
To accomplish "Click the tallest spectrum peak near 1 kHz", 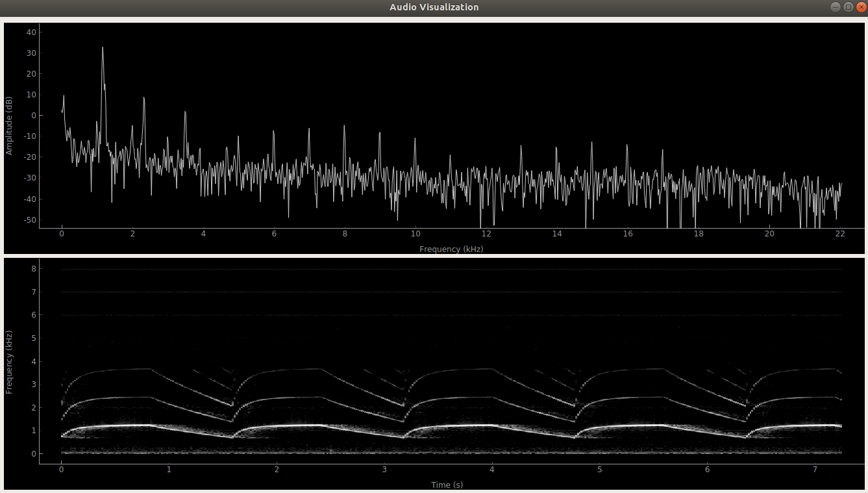I will click(103, 48).
